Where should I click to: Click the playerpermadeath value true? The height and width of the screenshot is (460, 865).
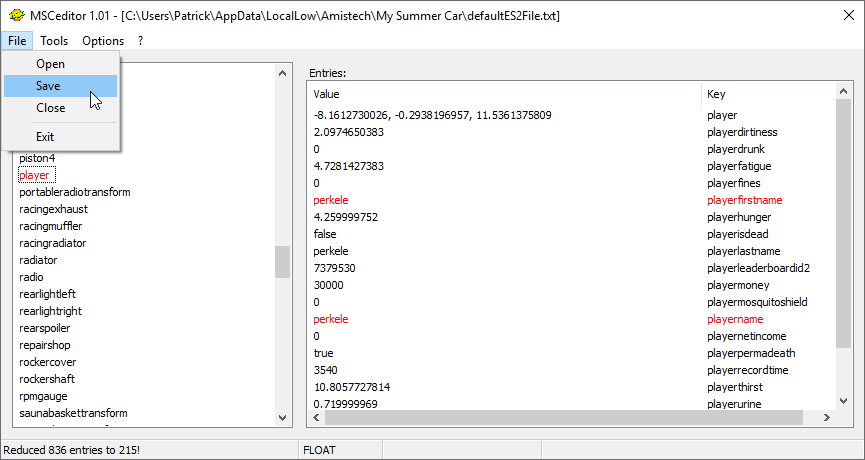coord(323,354)
